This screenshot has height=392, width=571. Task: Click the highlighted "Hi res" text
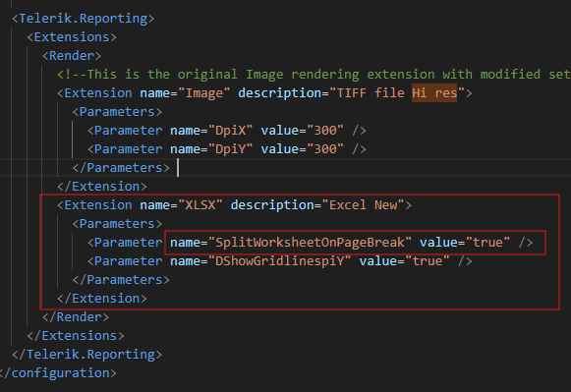click(434, 93)
